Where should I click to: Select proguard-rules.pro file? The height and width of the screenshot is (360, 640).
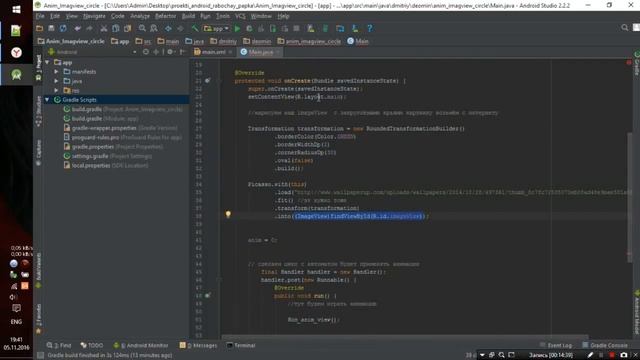[x=122, y=138]
